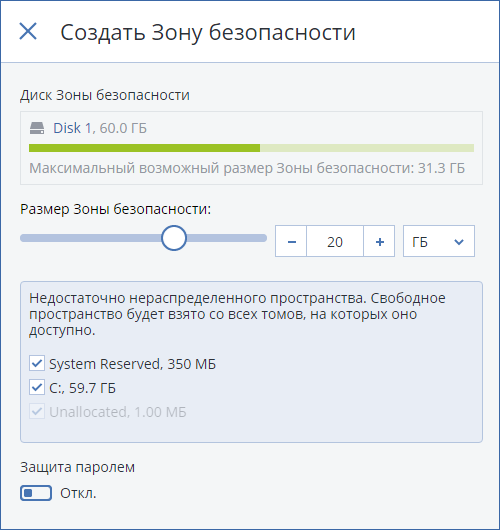500x530 pixels.
Task: Click the disabled Unallocated 1.00 МБ checkbox
Action: coord(37,411)
